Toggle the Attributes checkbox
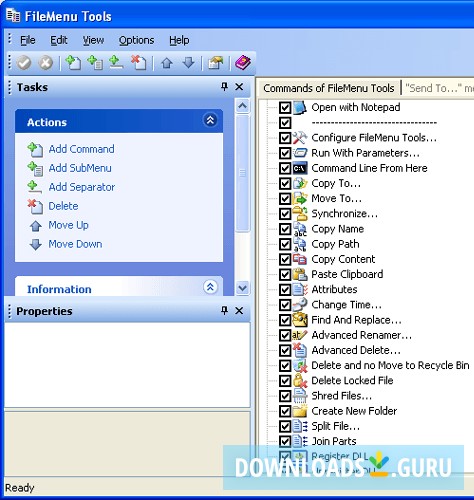 tap(285, 290)
